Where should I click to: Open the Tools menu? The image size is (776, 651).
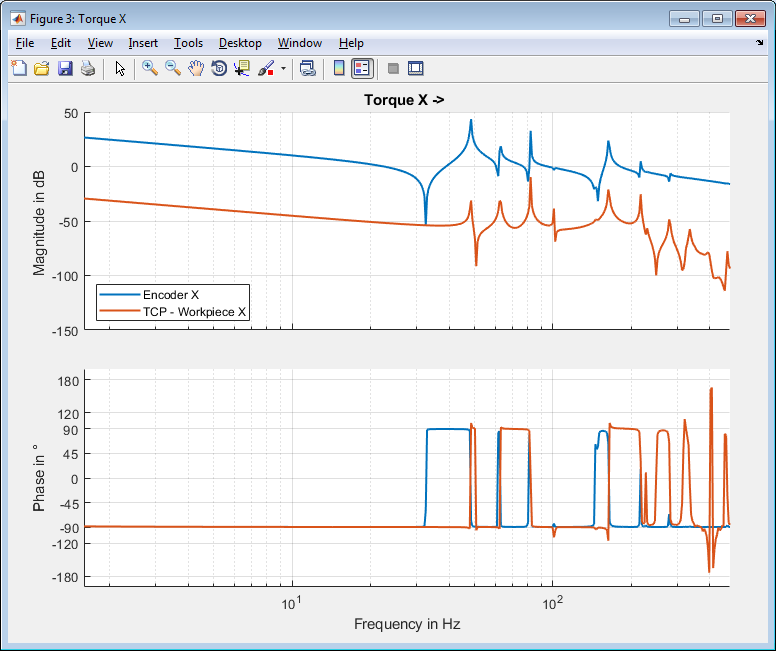point(188,43)
